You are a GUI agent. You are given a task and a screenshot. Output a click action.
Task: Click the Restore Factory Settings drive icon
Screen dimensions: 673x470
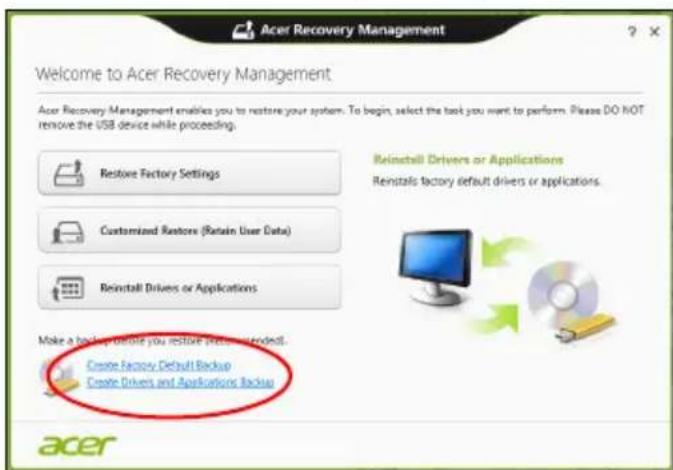(x=68, y=173)
